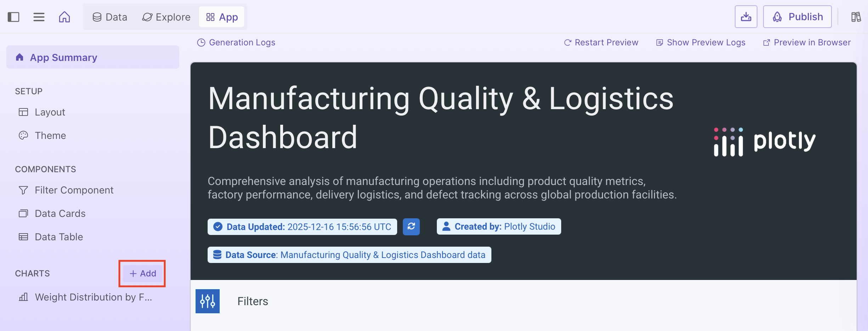Viewport: 868px width, 331px height.
Task: Open the documentation book icon
Action: (856, 17)
